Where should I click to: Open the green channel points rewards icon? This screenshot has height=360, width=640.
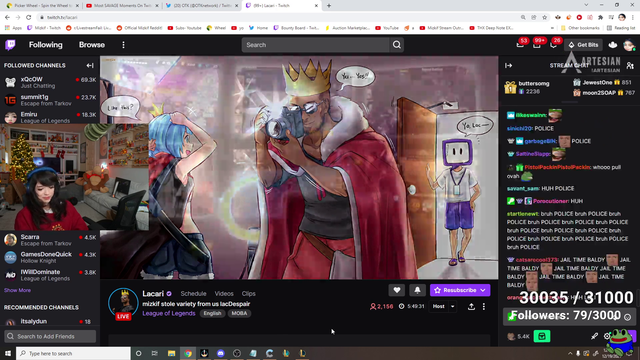[x=542, y=336]
